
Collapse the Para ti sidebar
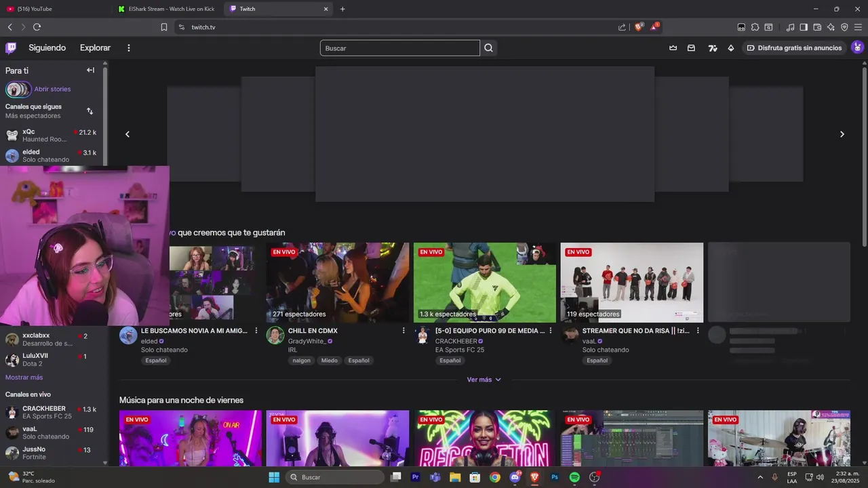point(90,70)
